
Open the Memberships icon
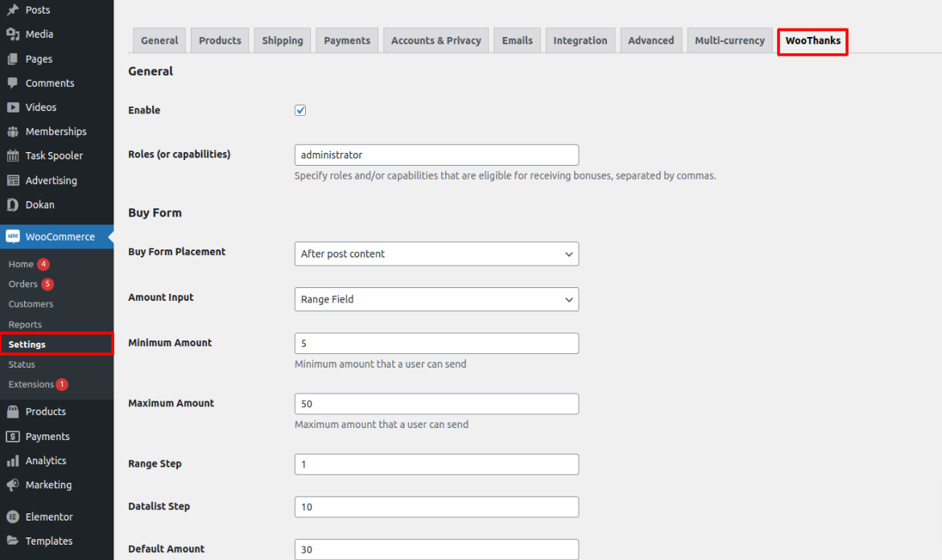pos(11,131)
